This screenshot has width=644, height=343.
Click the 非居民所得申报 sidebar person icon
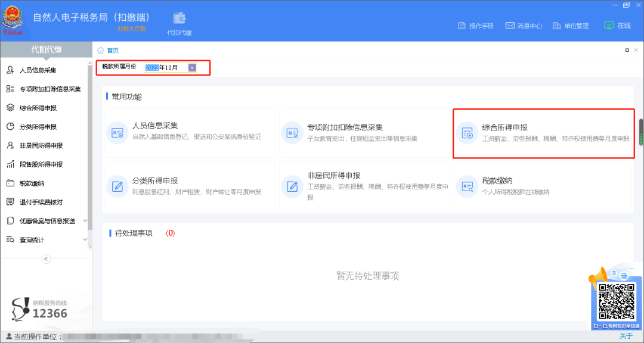(10, 145)
